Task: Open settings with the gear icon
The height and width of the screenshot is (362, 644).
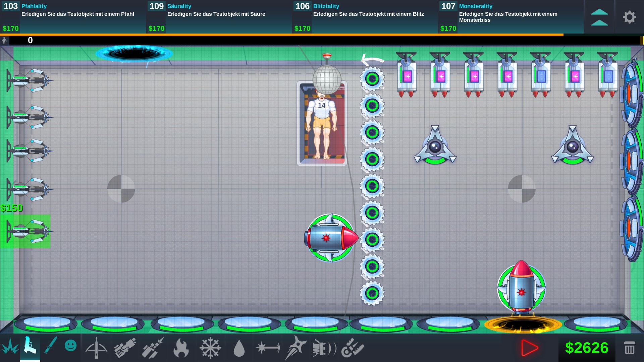Action: tap(629, 17)
